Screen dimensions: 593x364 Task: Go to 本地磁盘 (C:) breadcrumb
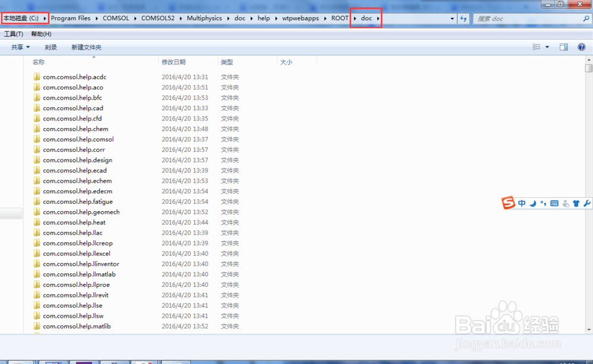coord(21,18)
